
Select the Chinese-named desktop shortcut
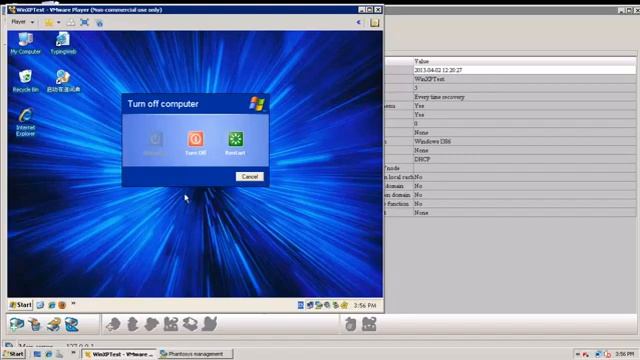pyautogui.click(x=63, y=81)
